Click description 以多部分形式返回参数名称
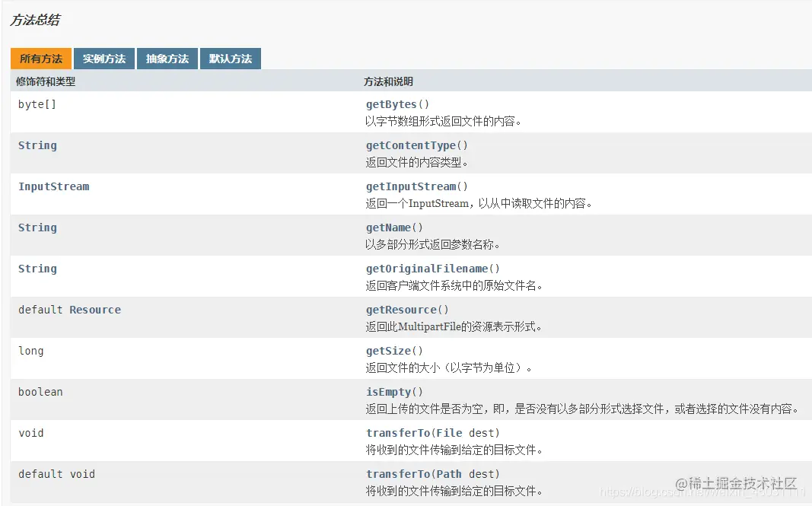 click(x=432, y=244)
